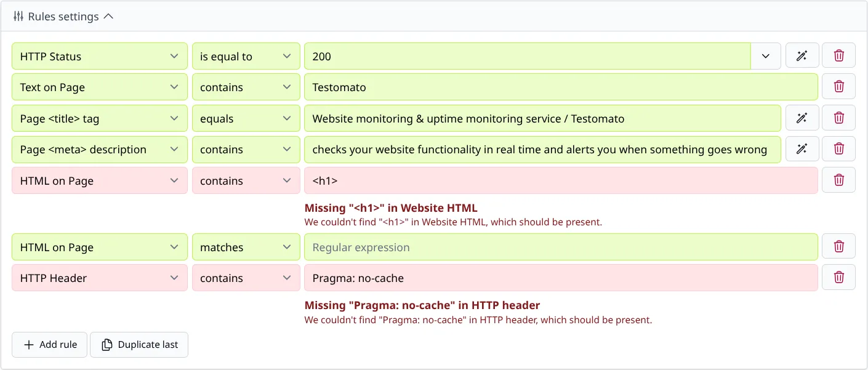Delete the Page title tag rule

[x=838, y=118]
